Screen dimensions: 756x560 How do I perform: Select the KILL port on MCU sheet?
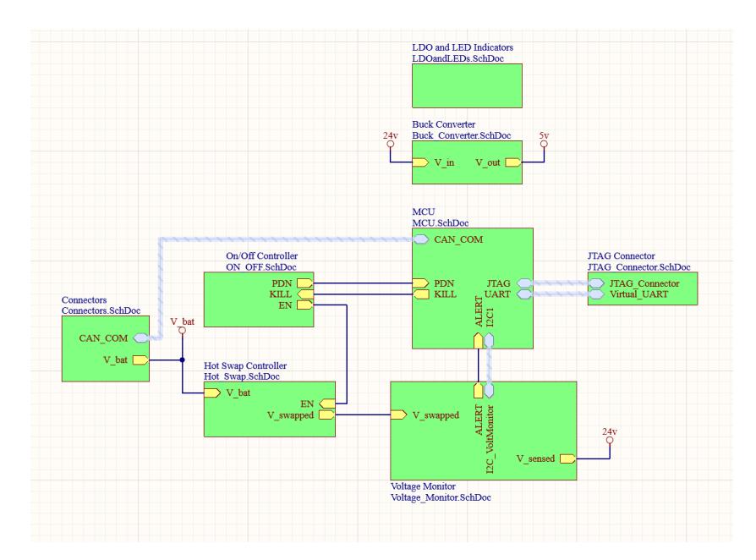click(420, 294)
